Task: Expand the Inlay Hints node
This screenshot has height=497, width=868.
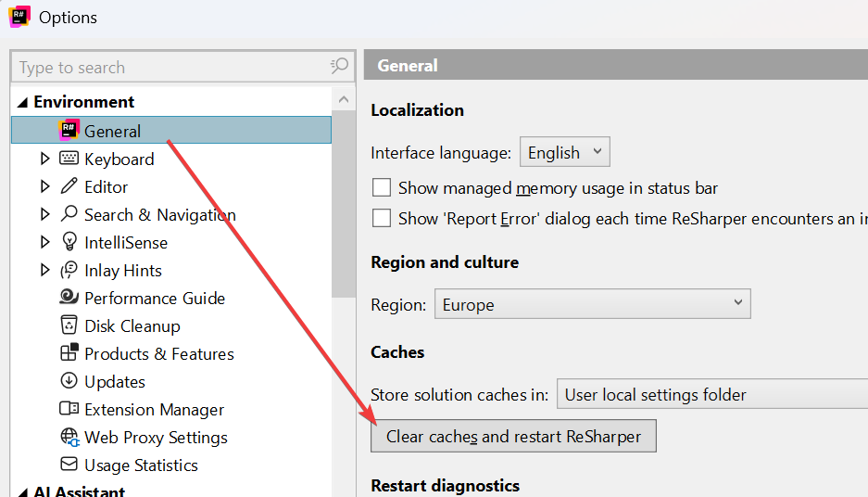Action: (44, 270)
